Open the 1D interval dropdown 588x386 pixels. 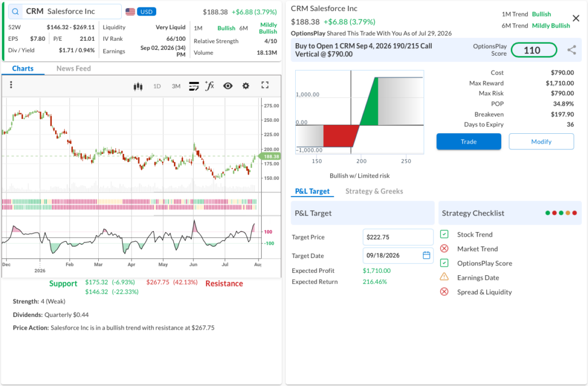(x=157, y=86)
